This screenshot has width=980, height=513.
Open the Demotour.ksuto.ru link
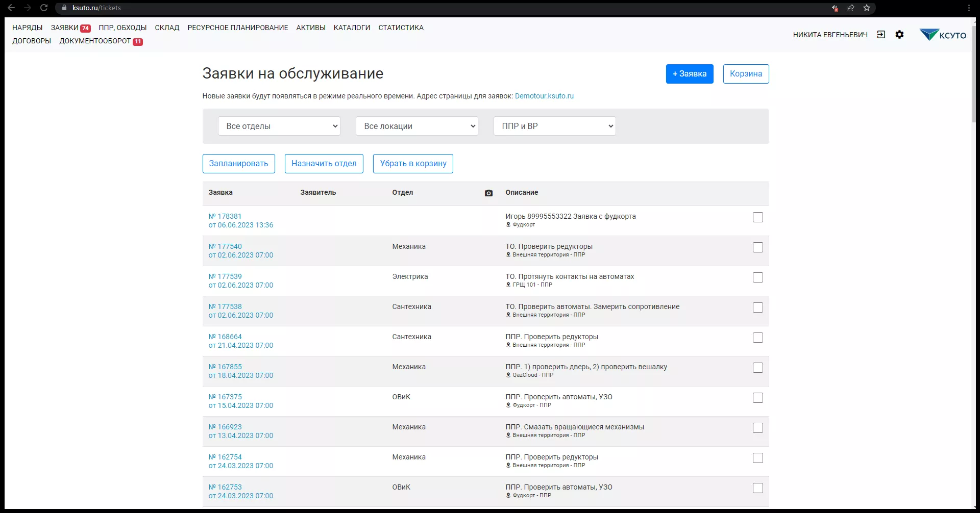click(544, 96)
